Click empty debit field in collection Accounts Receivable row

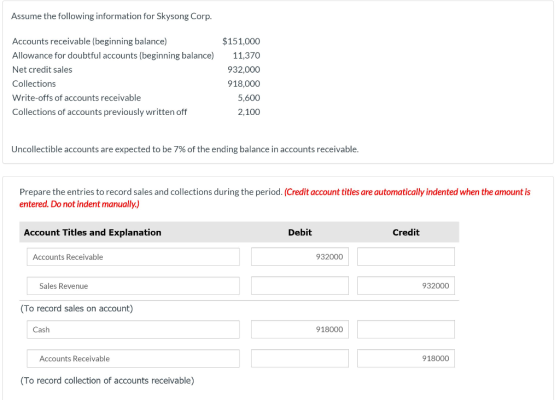tap(300, 358)
